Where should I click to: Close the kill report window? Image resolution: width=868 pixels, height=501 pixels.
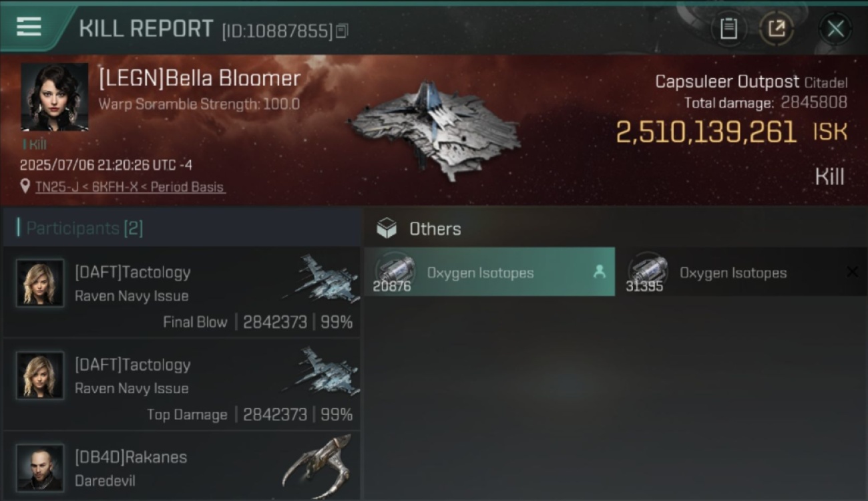point(835,29)
